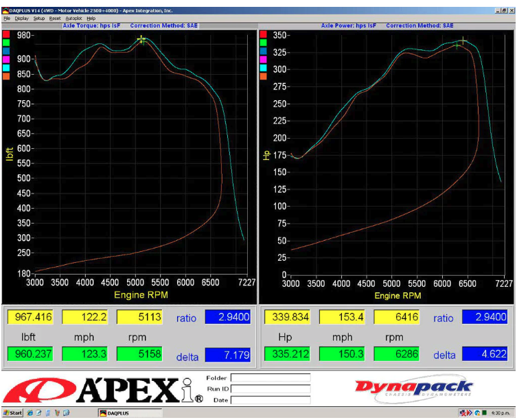Click the second quick launch icon with pencil
The image size is (517, 420).
point(38,412)
